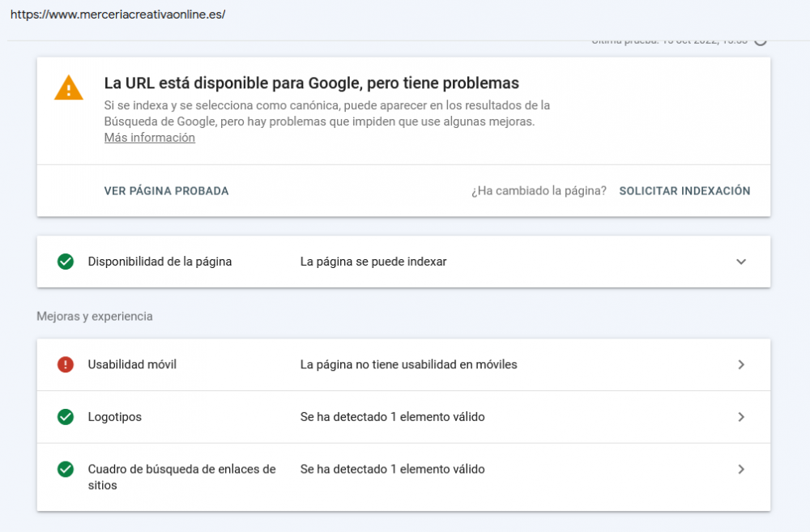Open the Usabilidad móvil details chevron
Screen dimensions: 810x532
[740, 364]
